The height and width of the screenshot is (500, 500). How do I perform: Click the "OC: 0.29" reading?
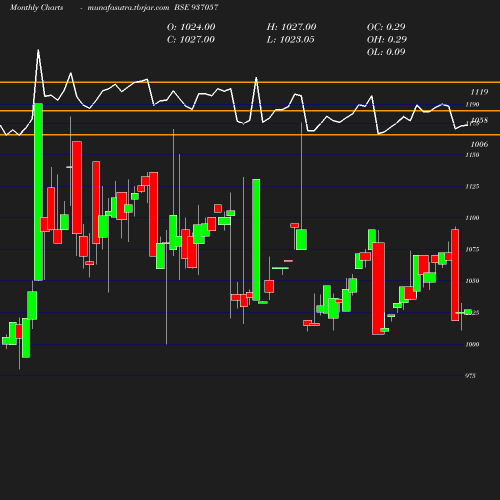click(x=386, y=27)
